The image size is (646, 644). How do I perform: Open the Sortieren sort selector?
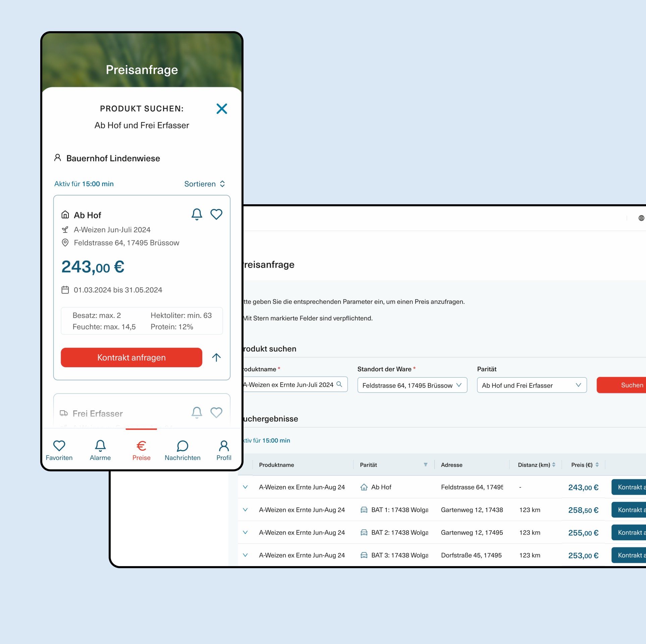[205, 184]
